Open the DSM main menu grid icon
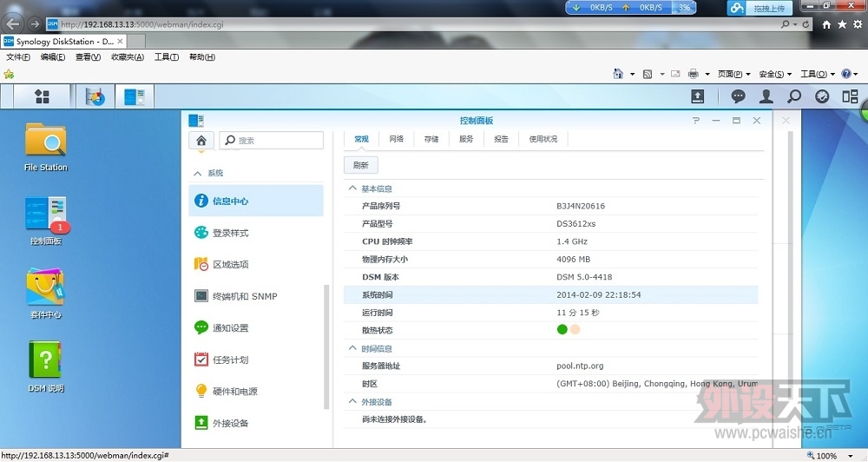868x462 pixels. coord(42,96)
